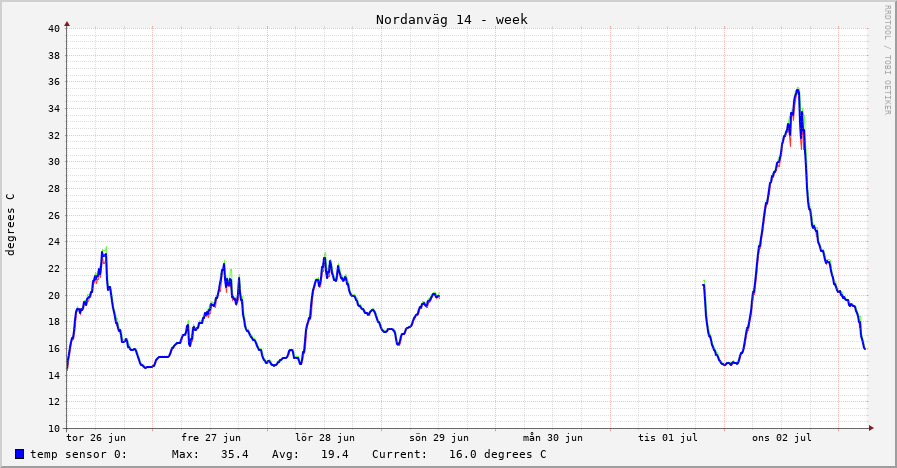Select the 'sön 29 jun' date label
Screen dimensions: 897x468
click(439, 438)
